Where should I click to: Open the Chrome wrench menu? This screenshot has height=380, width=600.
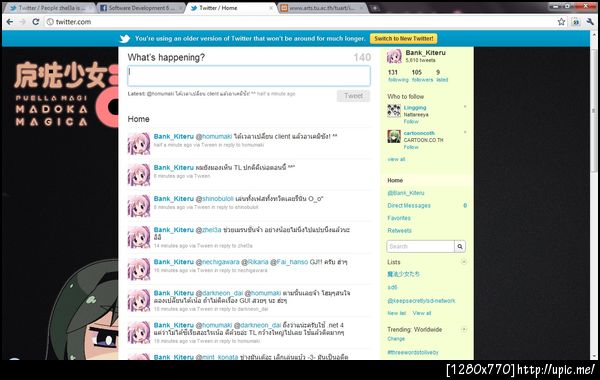click(x=590, y=22)
